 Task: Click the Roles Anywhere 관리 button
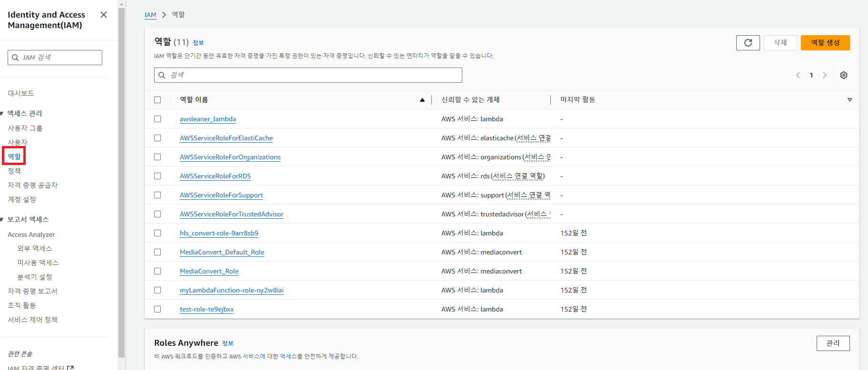(833, 343)
